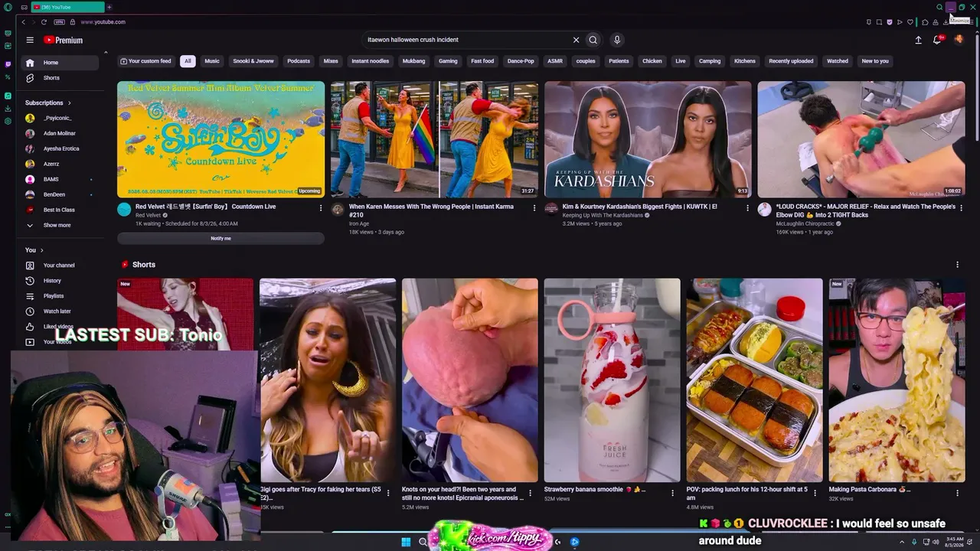
Task: Open the Shorts sidebar item
Action: pos(61,78)
